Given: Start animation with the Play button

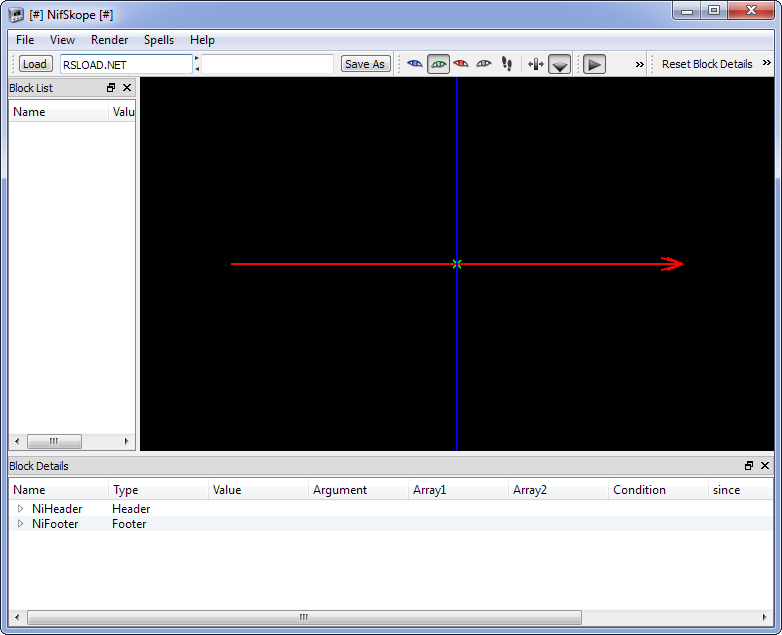Looking at the screenshot, I should pos(594,64).
